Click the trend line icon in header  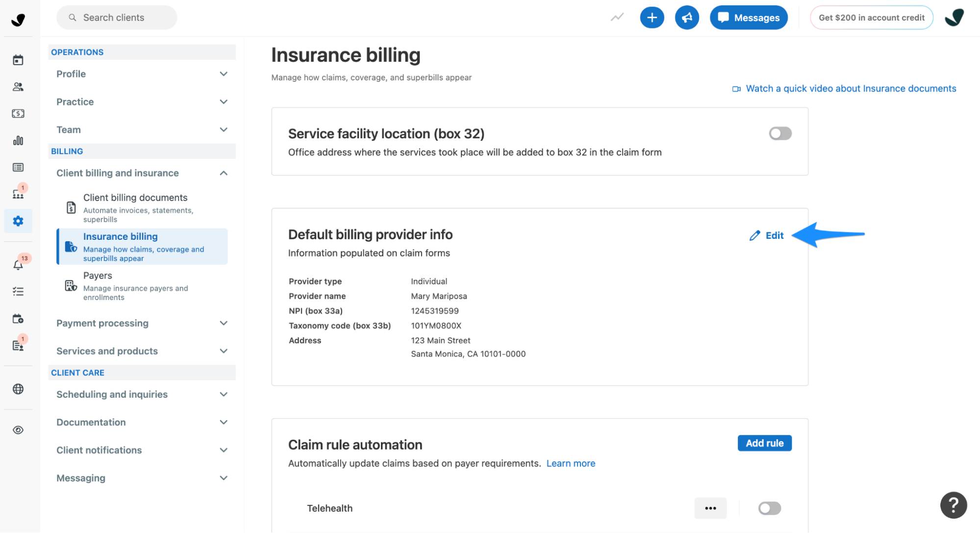click(x=617, y=18)
